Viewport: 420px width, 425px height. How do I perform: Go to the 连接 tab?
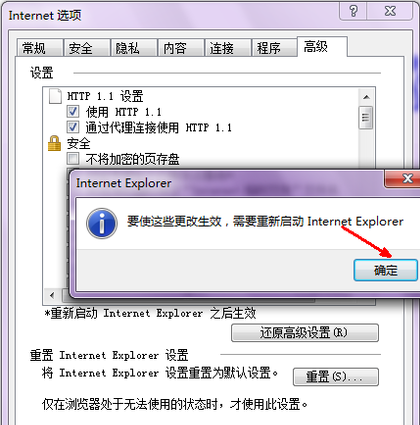pyautogui.click(x=228, y=48)
